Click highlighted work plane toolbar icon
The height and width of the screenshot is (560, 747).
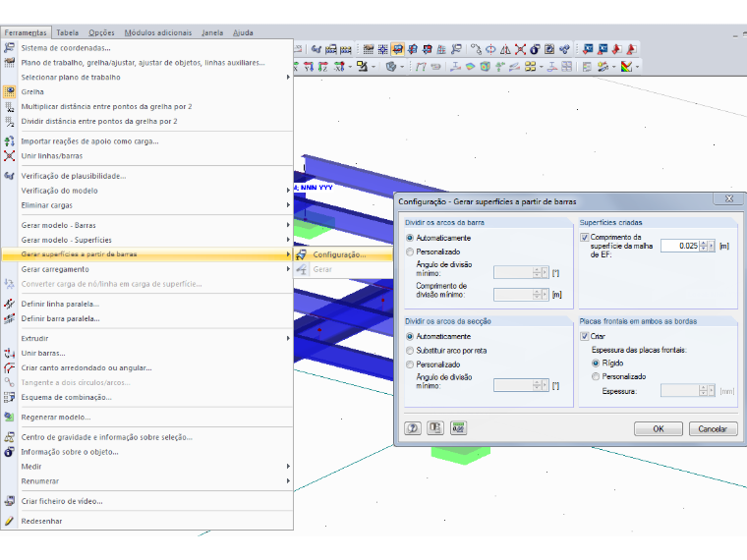point(397,49)
